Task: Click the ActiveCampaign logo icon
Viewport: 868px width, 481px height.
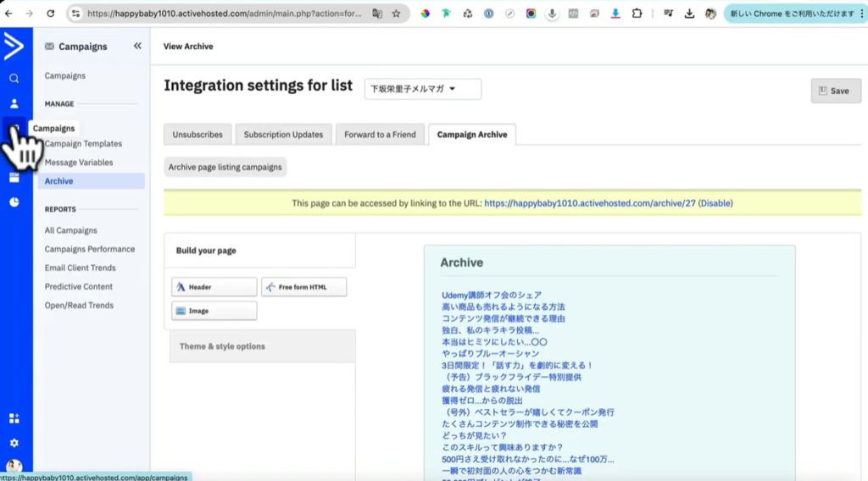Action: click(x=14, y=47)
